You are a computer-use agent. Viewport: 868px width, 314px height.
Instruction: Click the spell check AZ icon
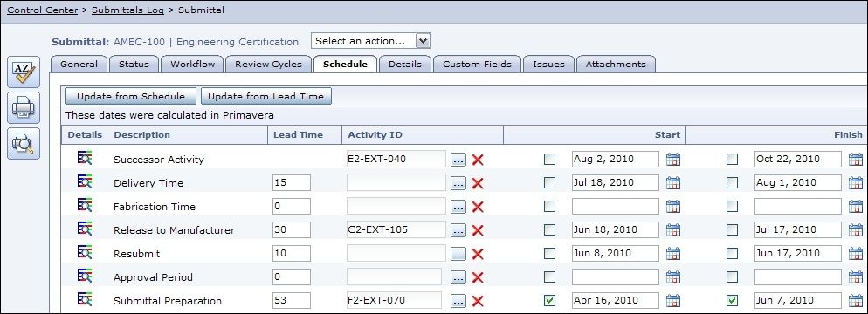(x=24, y=72)
